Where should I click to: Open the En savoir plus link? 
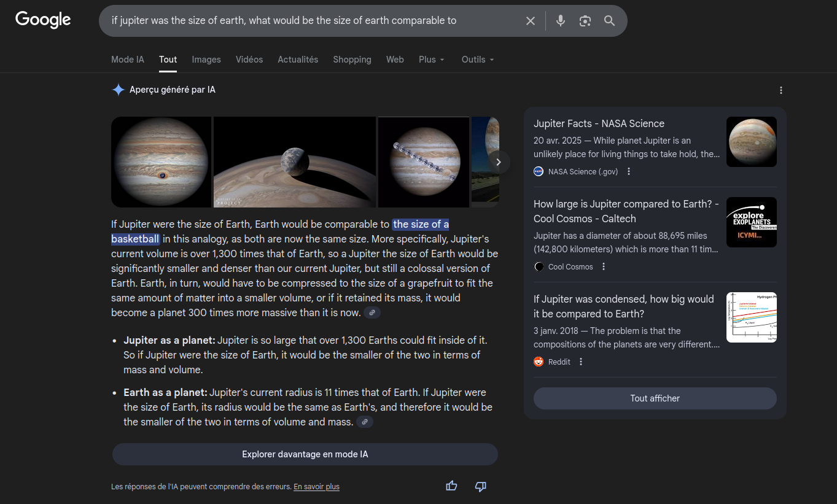click(316, 487)
